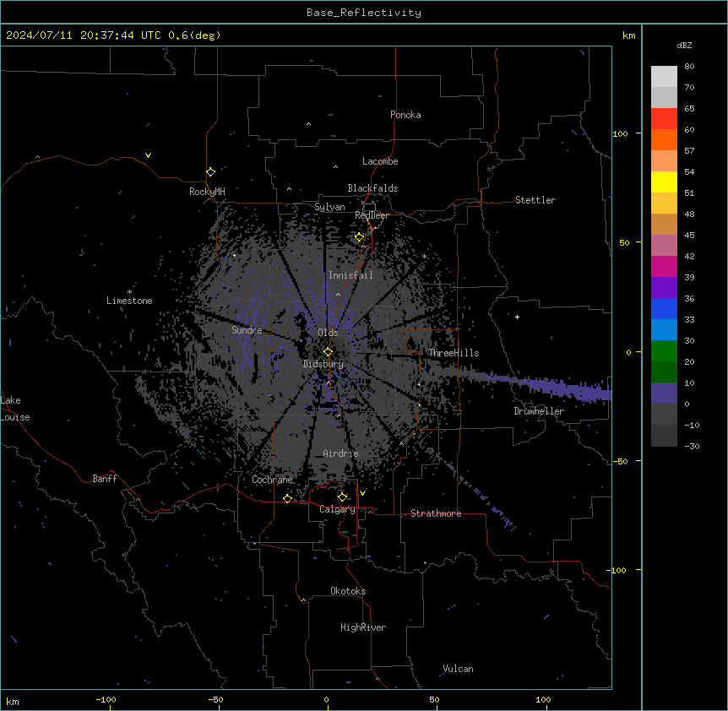Click the Drumheller city label
The image size is (728, 711).
coord(539,411)
